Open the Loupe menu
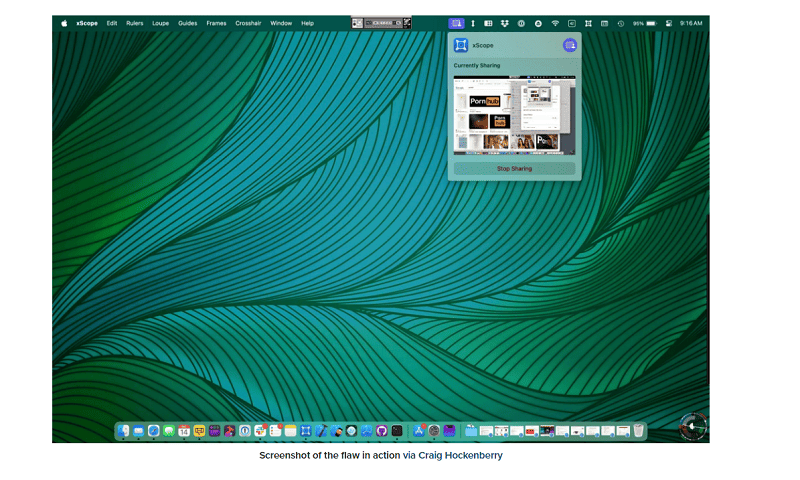800x480 pixels. point(160,23)
